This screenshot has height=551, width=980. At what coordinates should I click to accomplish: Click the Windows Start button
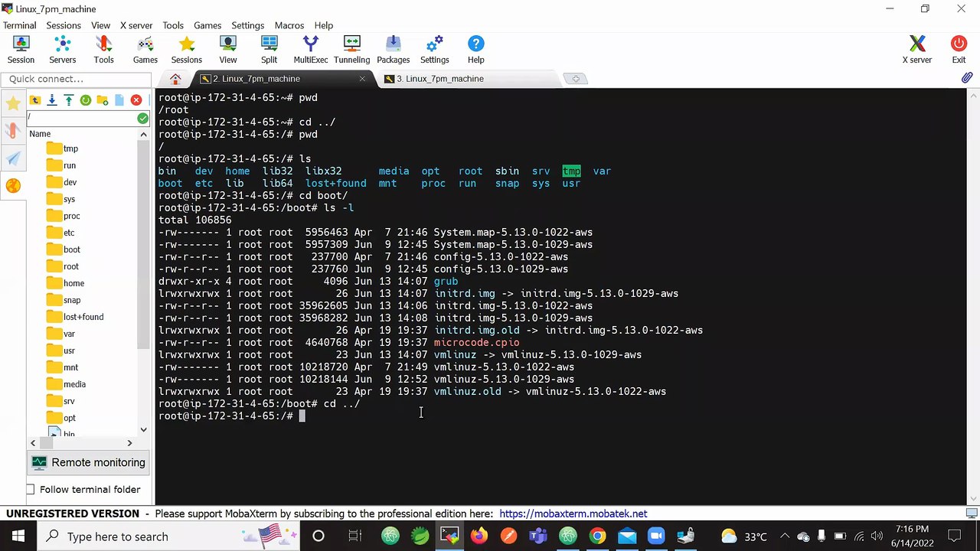pos(18,536)
